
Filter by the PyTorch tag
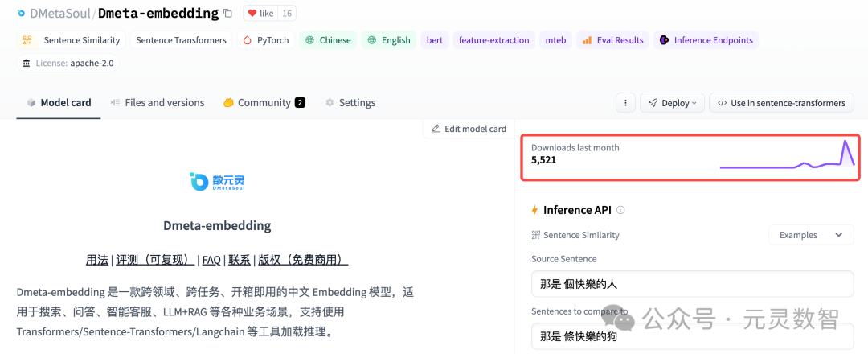coord(266,40)
